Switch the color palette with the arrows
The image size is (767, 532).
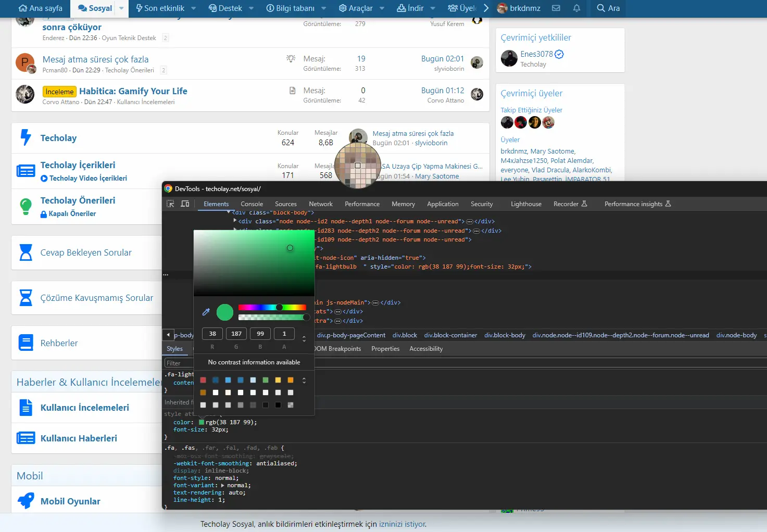click(304, 381)
